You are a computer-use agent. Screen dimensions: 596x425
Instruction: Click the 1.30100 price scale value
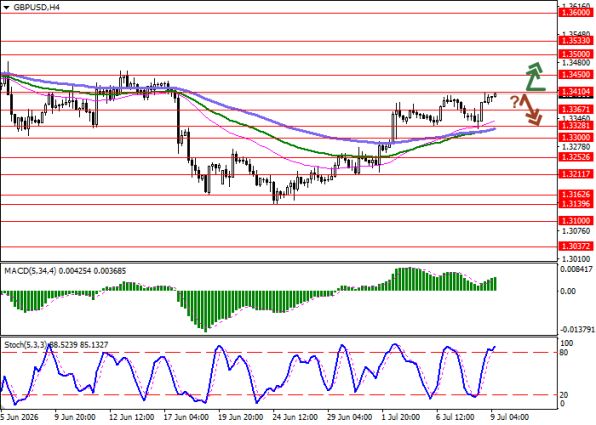(x=577, y=259)
